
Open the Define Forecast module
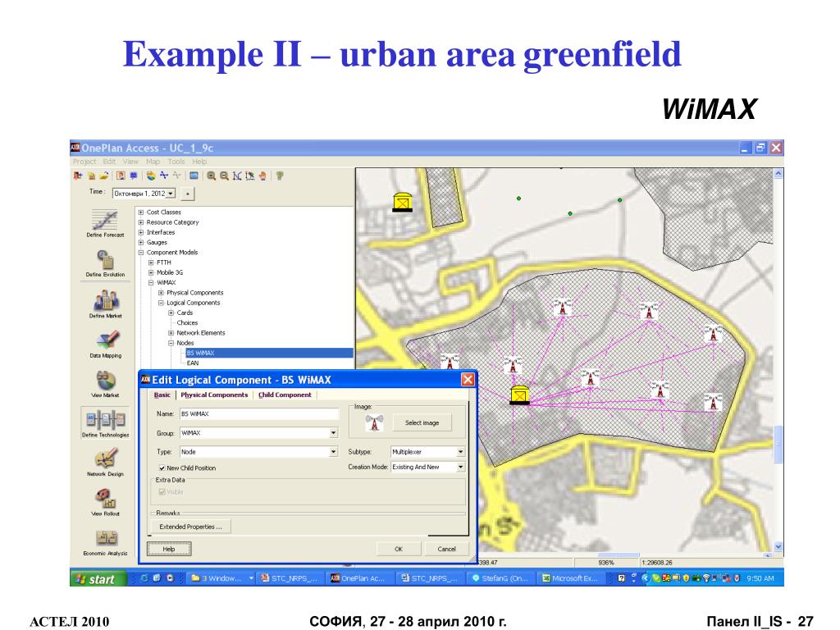105,223
